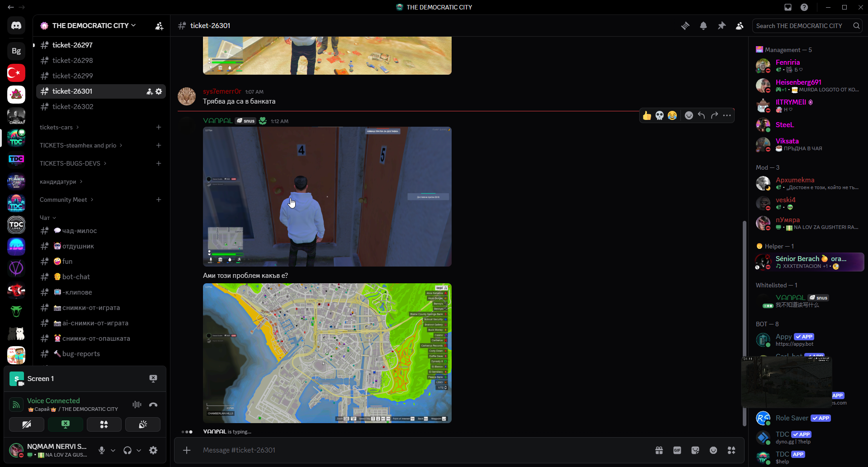Send a gift icon in message bar
Viewport: 868px width, 467px height.
(x=659, y=450)
